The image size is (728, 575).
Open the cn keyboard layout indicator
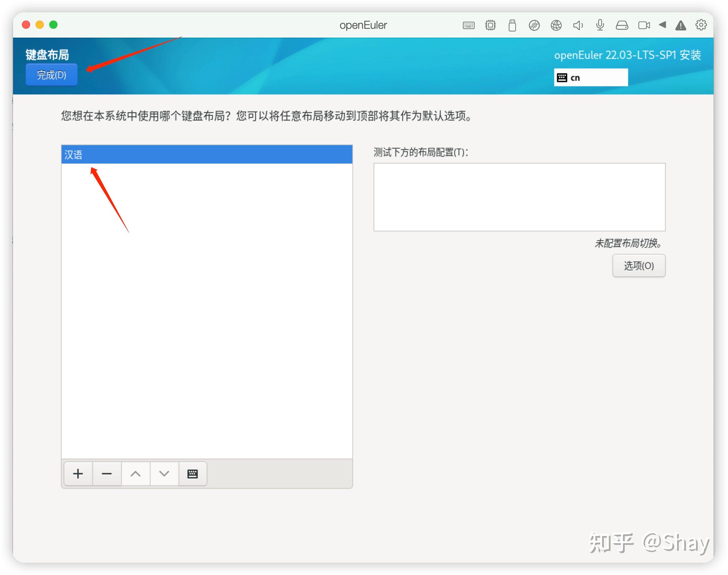coord(591,77)
